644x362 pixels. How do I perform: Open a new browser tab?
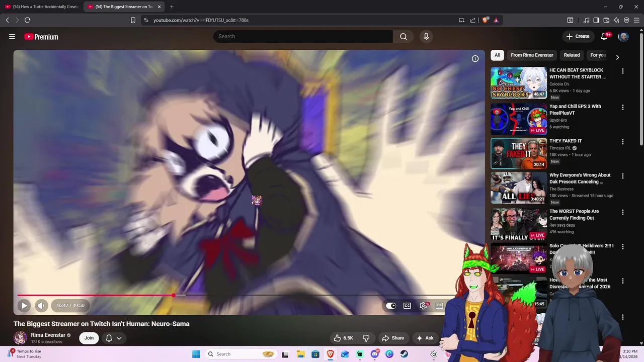coord(172,7)
